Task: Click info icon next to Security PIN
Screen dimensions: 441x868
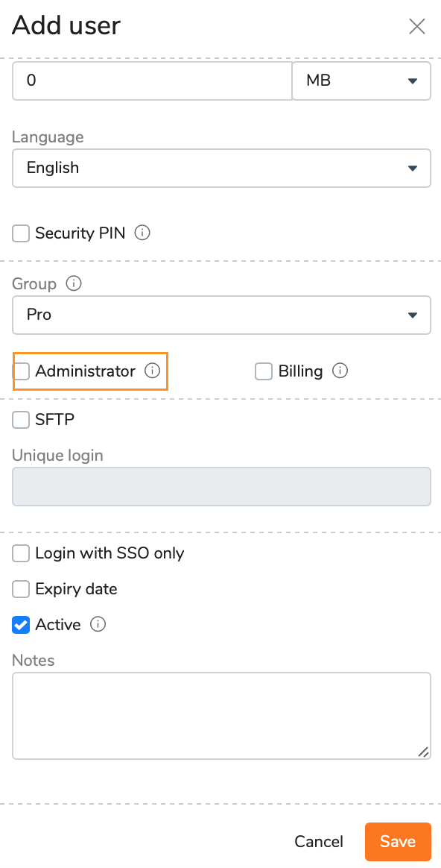Action: (x=142, y=233)
